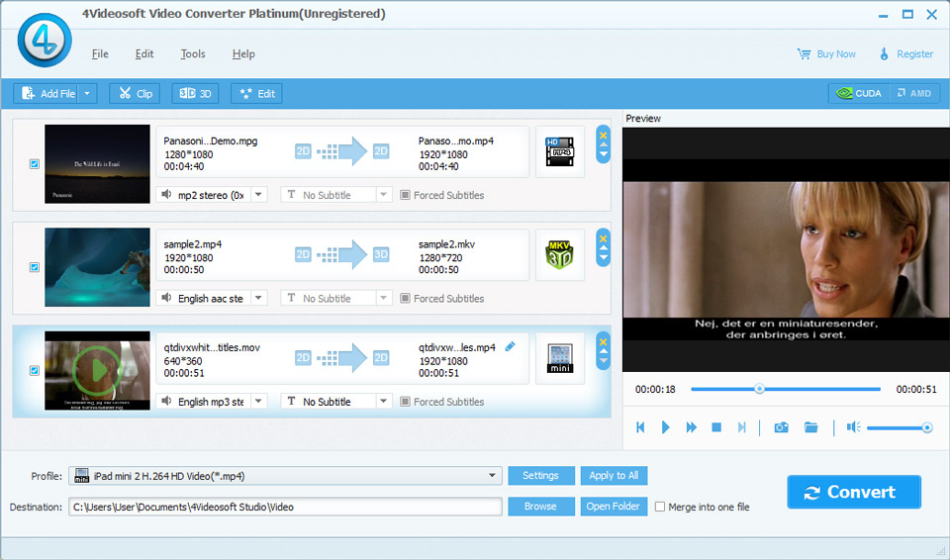This screenshot has width=950, height=560.
Task: Enable AMD acceleration
Action: pos(914,93)
